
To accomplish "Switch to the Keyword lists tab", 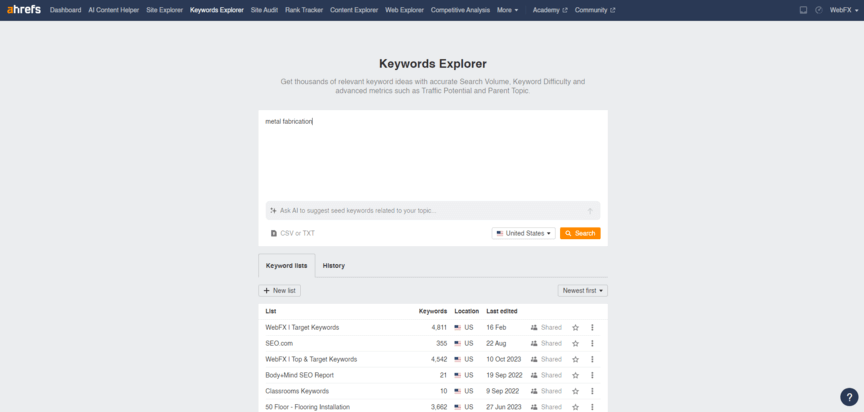I will [x=287, y=265].
